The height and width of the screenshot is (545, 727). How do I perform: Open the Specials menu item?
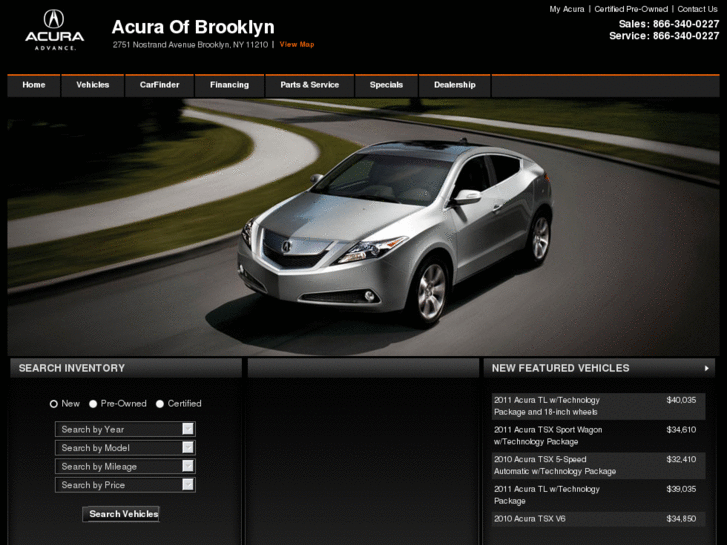[386, 85]
